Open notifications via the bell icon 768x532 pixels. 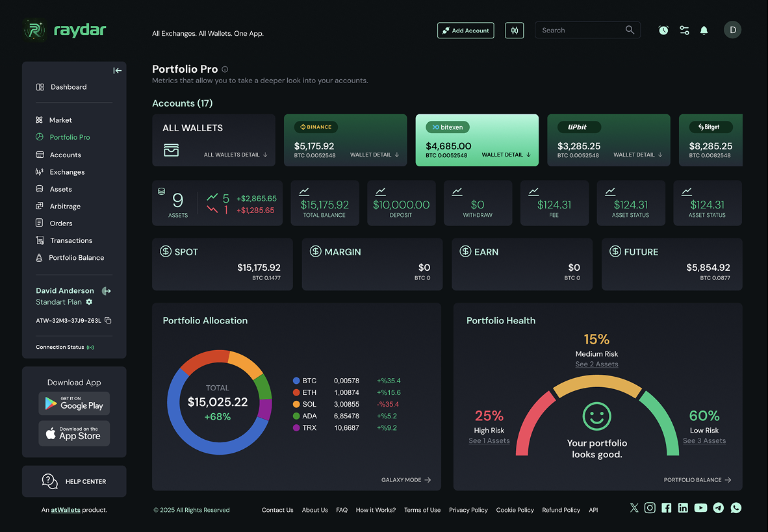tap(704, 30)
